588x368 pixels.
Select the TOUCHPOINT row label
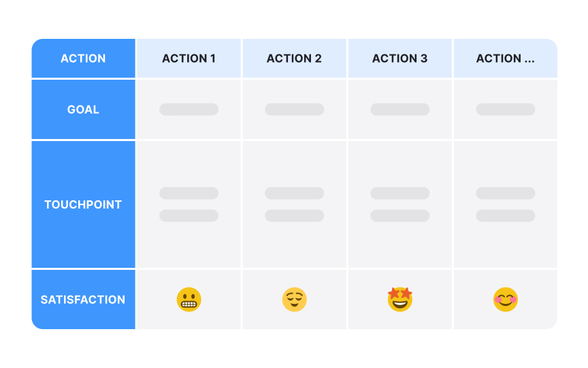point(83,204)
